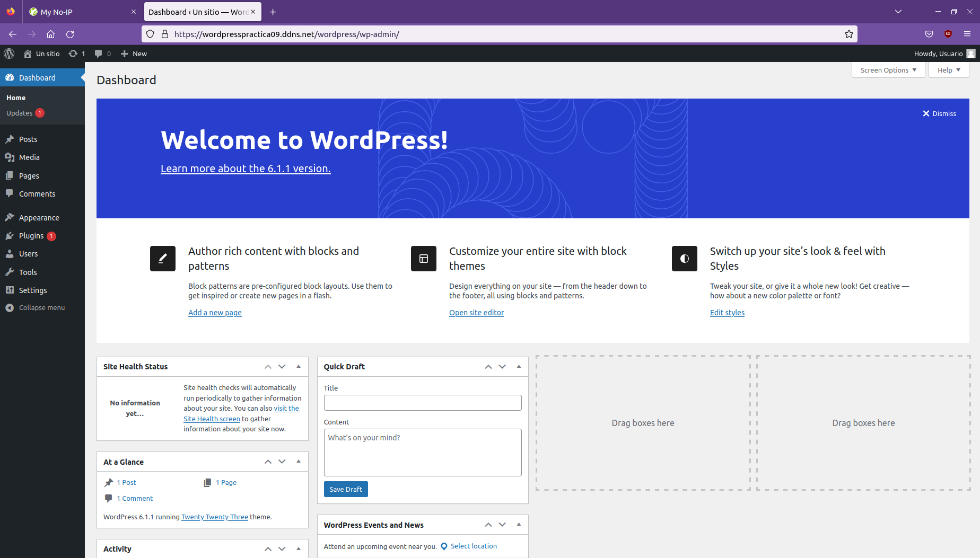Screen dimensions: 980x558
Task: Click the WordPress logo in admin bar
Action: (9, 54)
